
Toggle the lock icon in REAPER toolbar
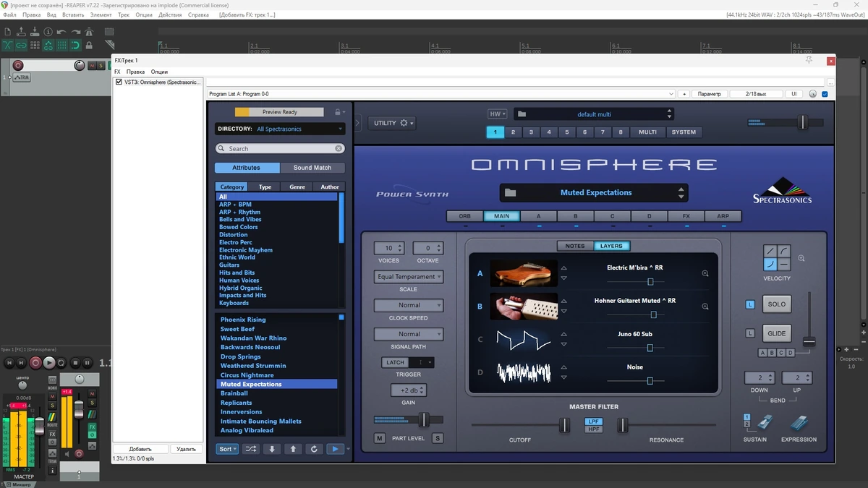[x=89, y=45]
